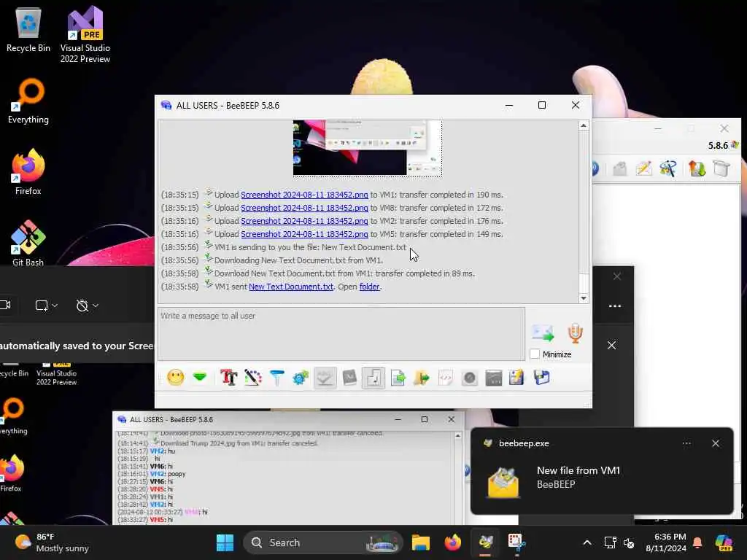Viewport: 747px width, 560px height.
Task: Close the beebeep.exe notification toast
Action: click(716, 443)
